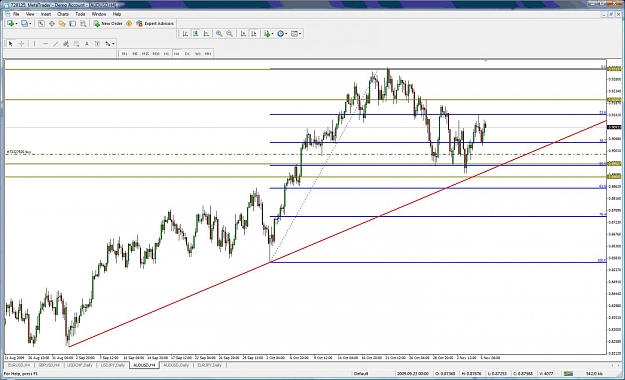Open the Help menu

pyautogui.click(x=117, y=14)
